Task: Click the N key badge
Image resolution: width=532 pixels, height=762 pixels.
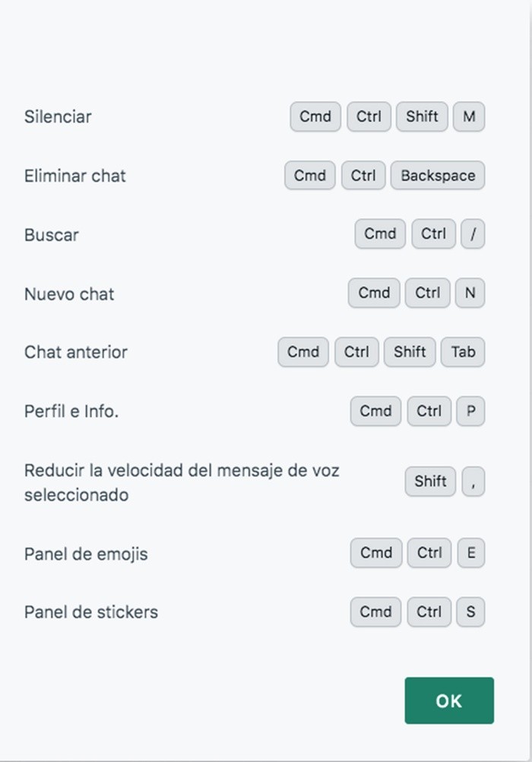Action: [x=470, y=293]
